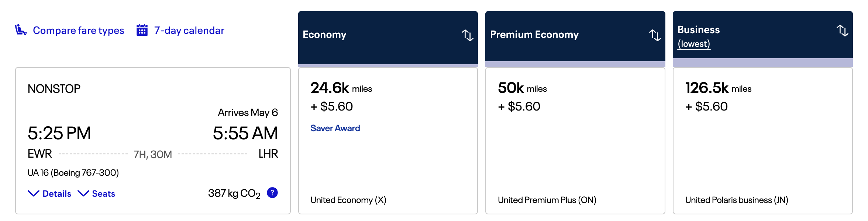Viewport: 868px width, 221px height.
Task: Collapse the Details disclosure arrow
Action: click(x=33, y=193)
